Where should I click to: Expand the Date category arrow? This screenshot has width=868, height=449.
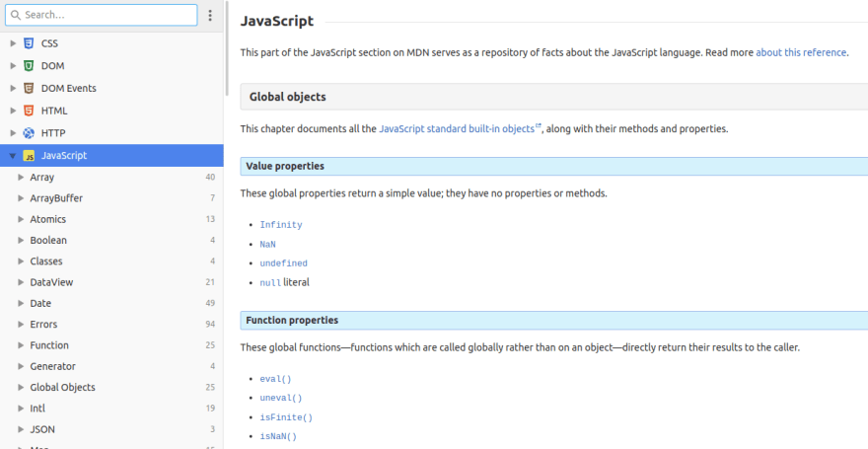pos(21,303)
